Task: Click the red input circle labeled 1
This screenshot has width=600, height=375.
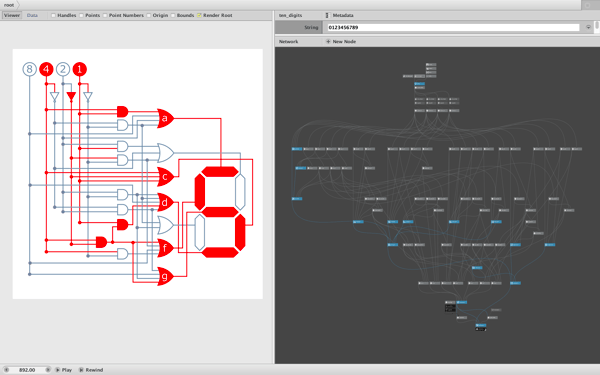Action: click(x=80, y=69)
